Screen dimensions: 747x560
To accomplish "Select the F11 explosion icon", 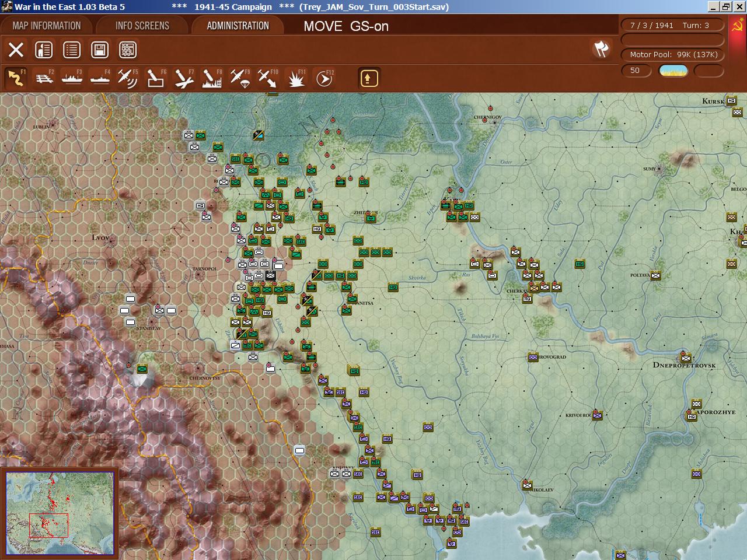I will [296, 78].
